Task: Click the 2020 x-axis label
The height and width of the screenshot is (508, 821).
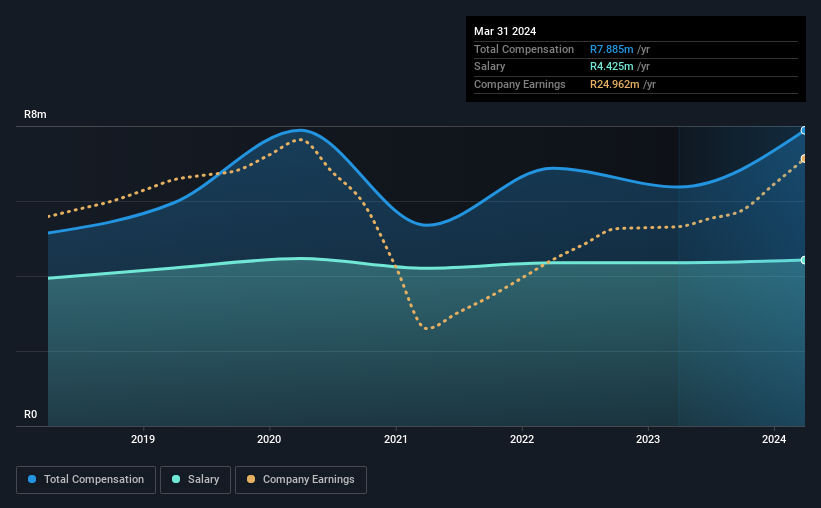Action: click(x=269, y=439)
